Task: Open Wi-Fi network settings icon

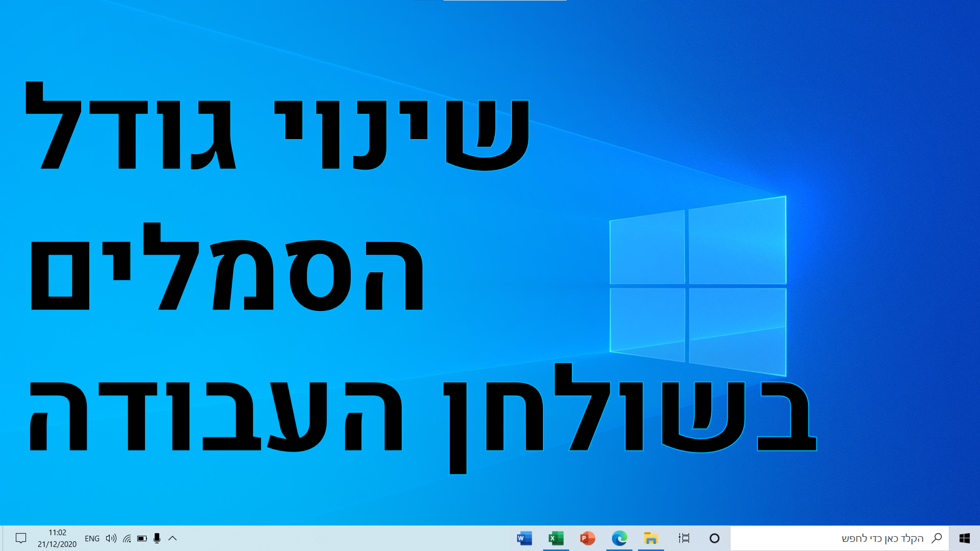Action: 127,538
